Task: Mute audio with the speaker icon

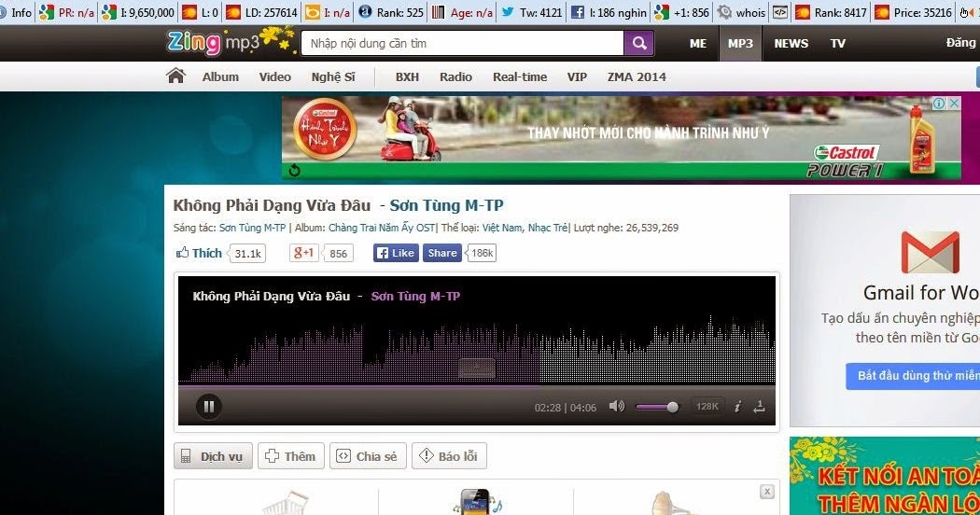Action: (x=616, y=406)
